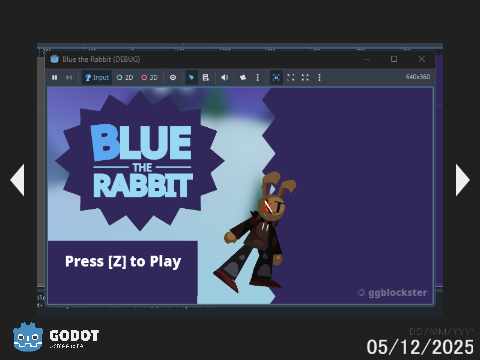Image resolution: width=480 pixels, height=360 pixels.
Task: Open camera options three-dot menu
Action: click(257, 78)
